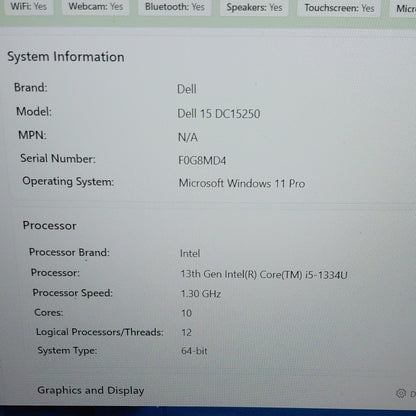The width and height of the screenshot is (416, 416).
Task: Click the Processor Speed: label
Action: [73, 293]
